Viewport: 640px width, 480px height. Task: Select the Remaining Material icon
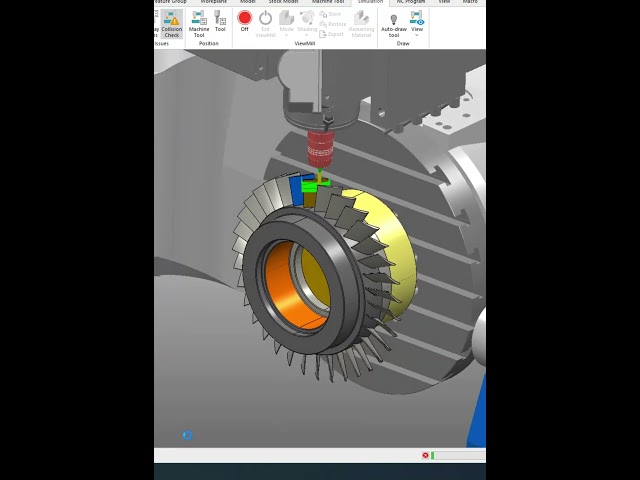(x=361, y=24)
